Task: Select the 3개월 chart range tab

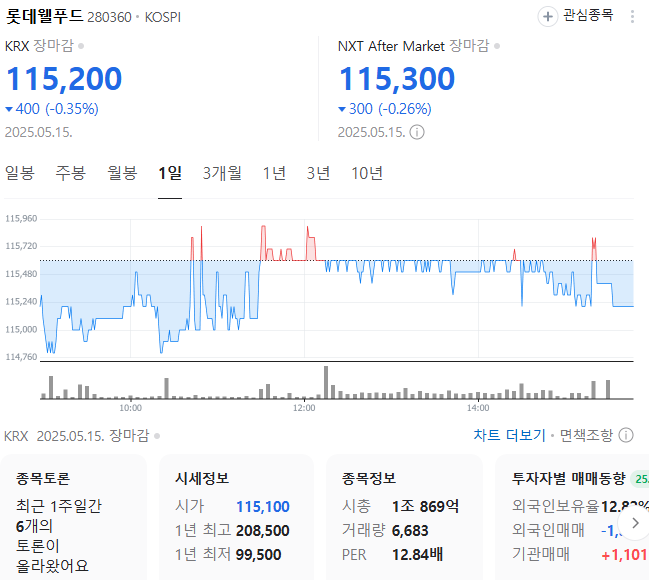Action: point(222,173)
